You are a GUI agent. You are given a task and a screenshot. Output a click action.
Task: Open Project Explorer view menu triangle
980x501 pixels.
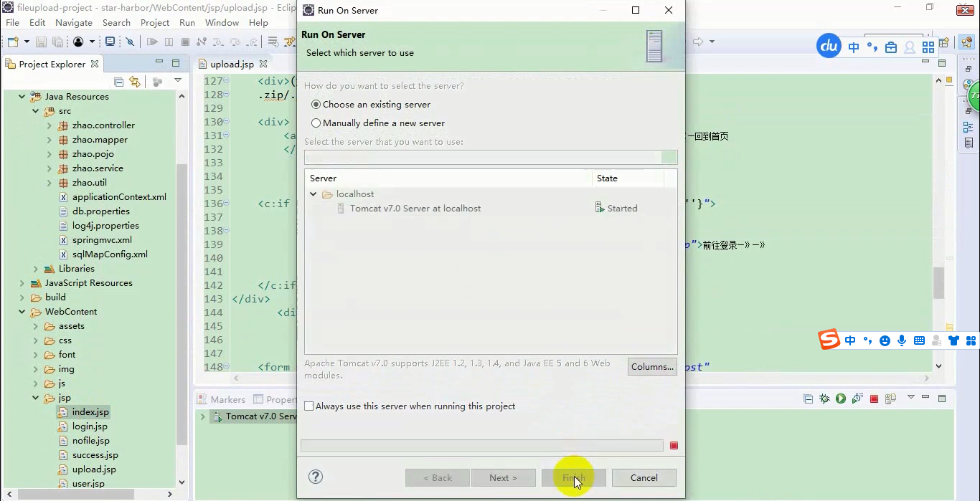tap(179, 82)
